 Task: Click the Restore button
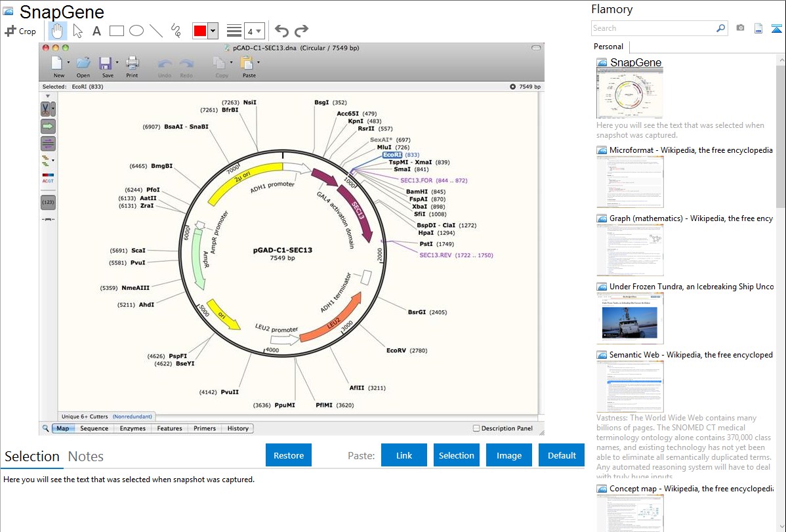[289, 455]
